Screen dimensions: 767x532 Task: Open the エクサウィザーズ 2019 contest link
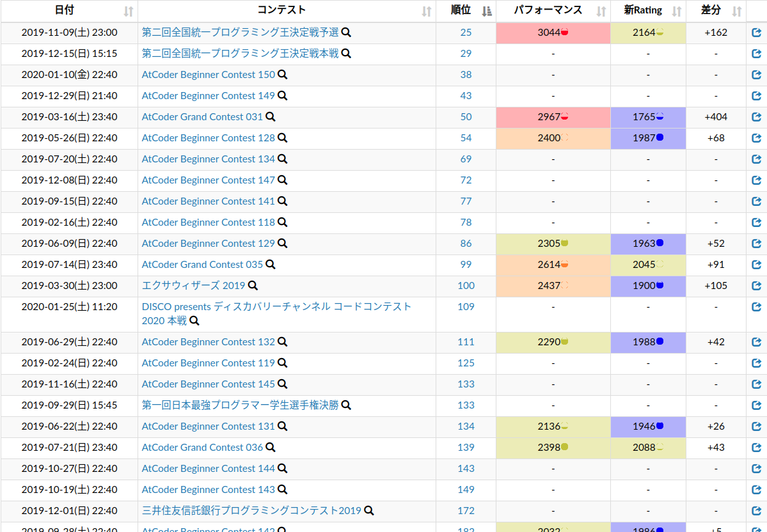[194, 286]
